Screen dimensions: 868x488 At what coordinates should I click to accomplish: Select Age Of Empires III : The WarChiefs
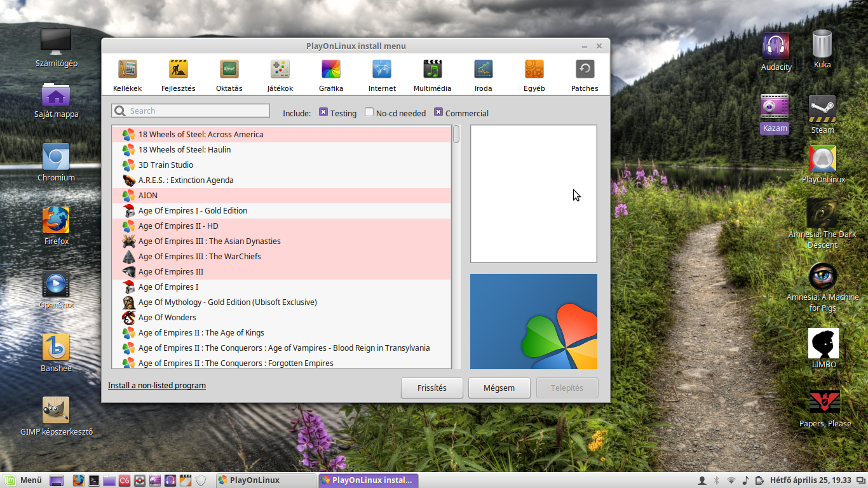[281, 256]
